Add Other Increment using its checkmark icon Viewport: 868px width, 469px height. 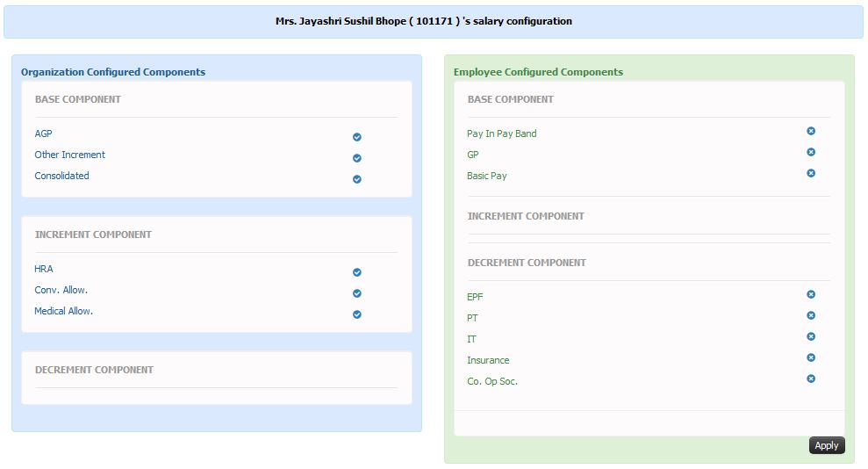[357, 158]
